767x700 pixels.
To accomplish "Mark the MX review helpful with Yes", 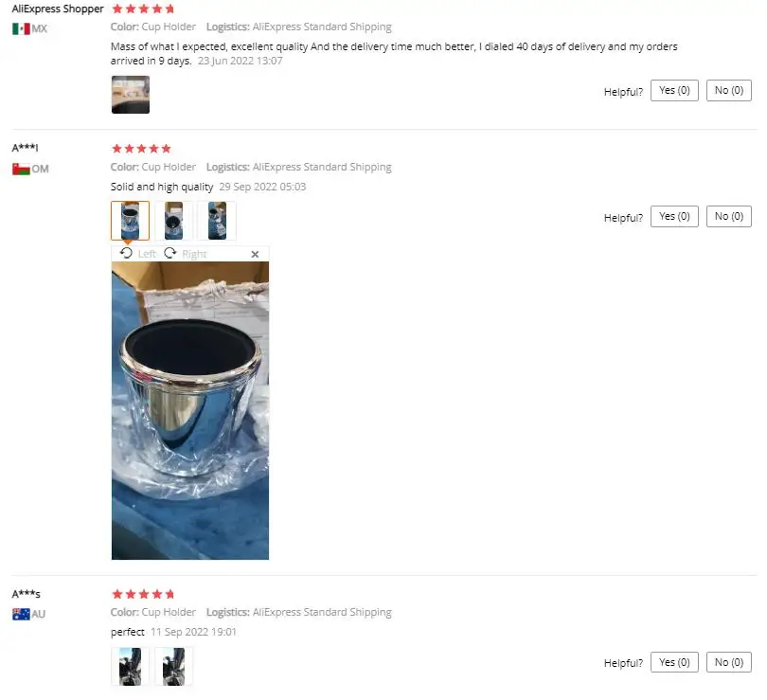I will tap(674, 91).
